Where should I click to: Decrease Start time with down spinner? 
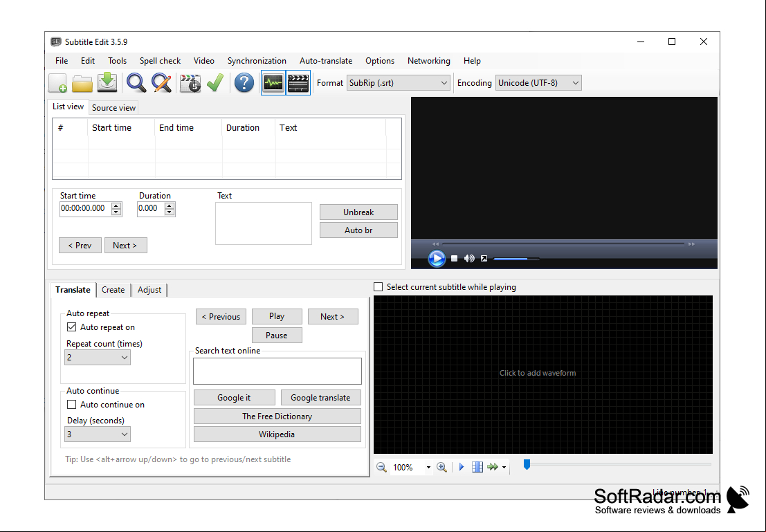pyautogui.click(x=116, y=212)
